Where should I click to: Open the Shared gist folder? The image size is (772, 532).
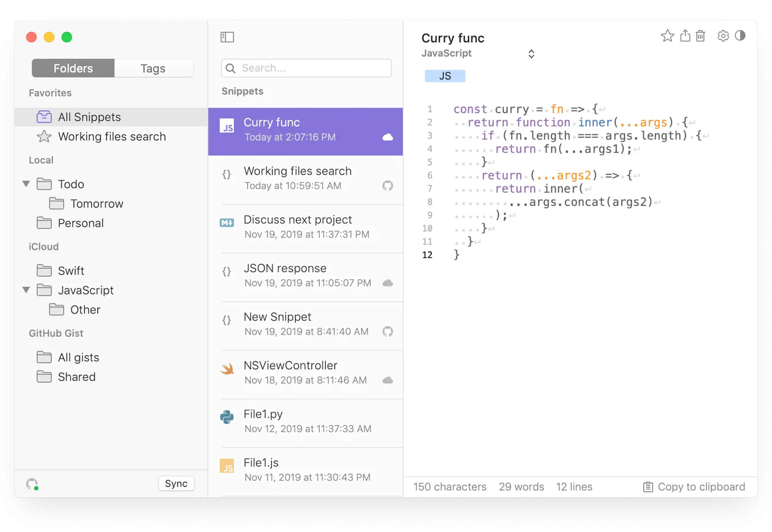click(x=111, y=377)
